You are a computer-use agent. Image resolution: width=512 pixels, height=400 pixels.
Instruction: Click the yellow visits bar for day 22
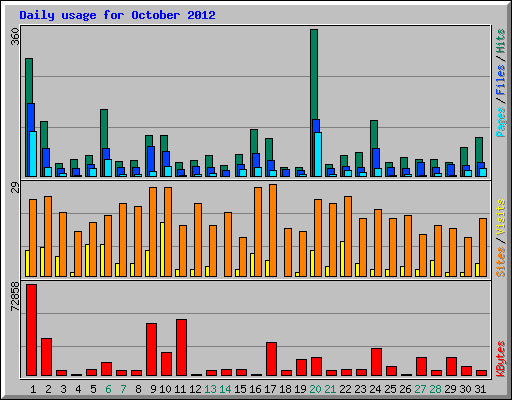[x=342, y=259]
